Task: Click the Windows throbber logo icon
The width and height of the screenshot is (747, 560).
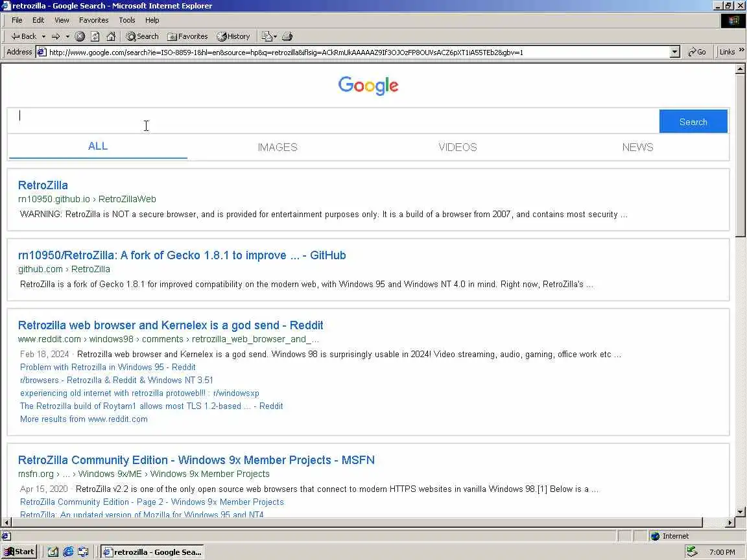Action: point(733,21)
